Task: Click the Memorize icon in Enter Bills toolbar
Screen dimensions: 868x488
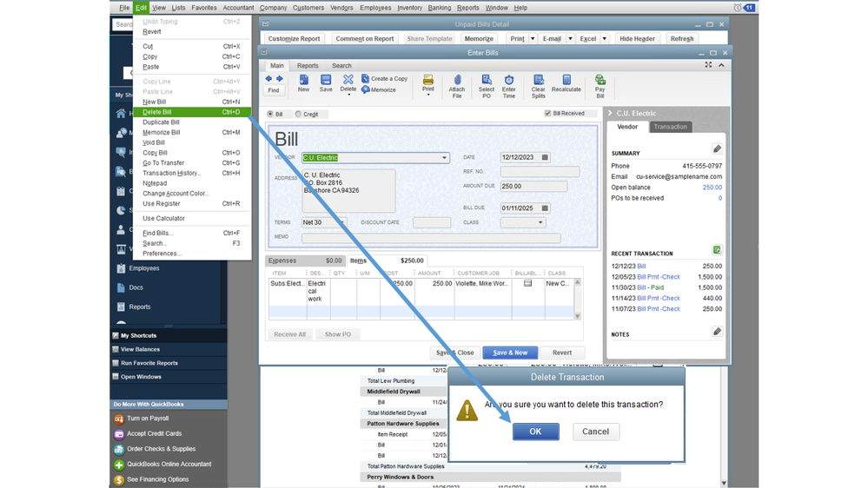Action: pos(365,89)
